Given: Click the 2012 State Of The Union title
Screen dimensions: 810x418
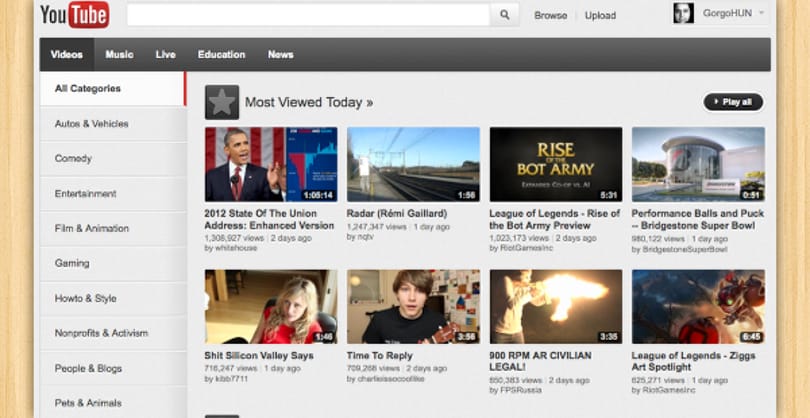Looking at the screenshot, I should tap(269, 220).
